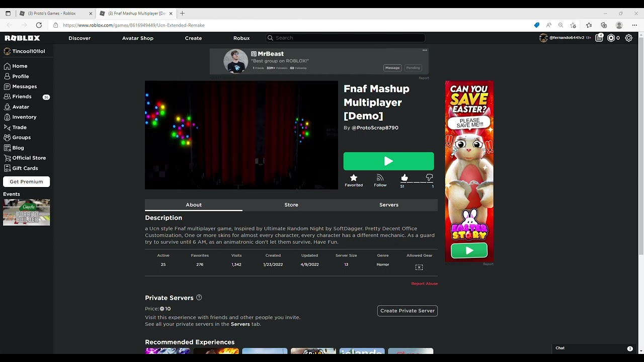The width and height of the screenshot is (644, 362).
Task: Open Robux in the top navigation
Action: pos(242,38)
